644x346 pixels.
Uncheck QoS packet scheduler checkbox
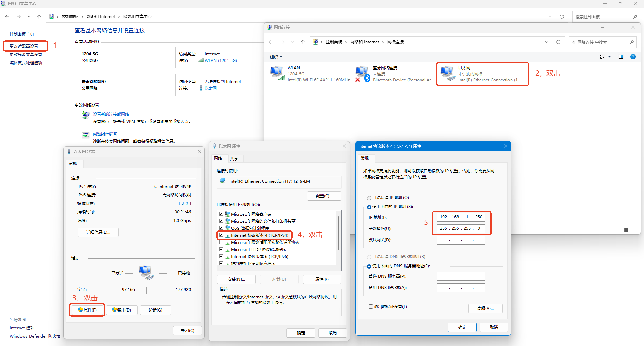[x=221, y=228]
